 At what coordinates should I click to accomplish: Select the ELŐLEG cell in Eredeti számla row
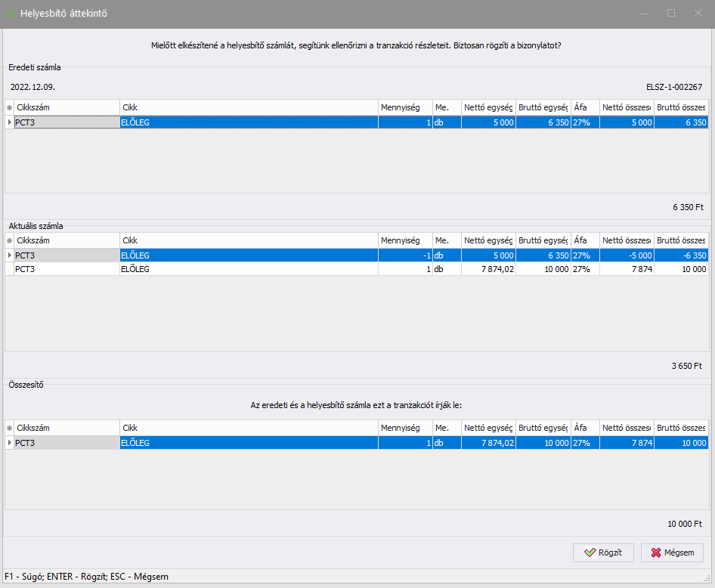(x=249, y=122)
